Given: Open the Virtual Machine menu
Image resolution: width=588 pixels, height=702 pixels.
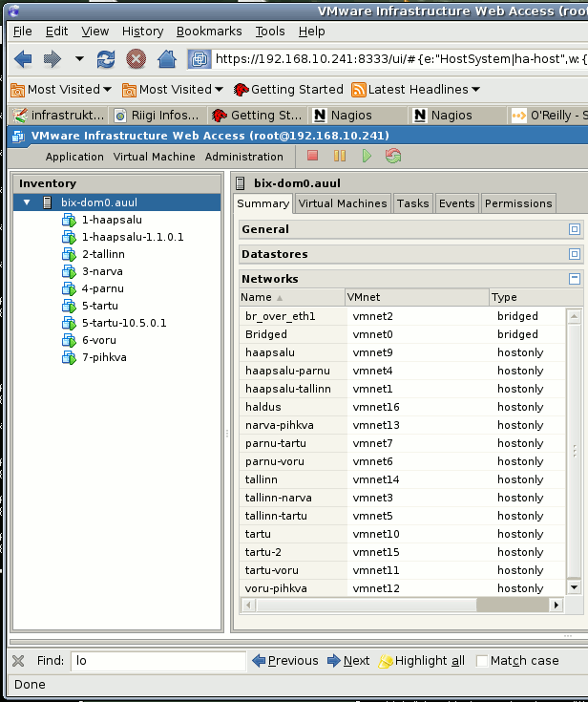Looking at the screenshot, I should [x=154, y=157].
